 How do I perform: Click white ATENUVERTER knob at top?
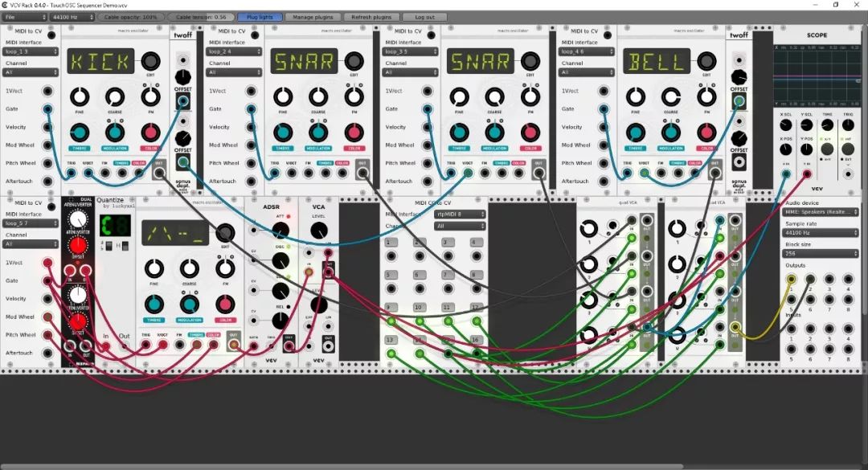77,220
